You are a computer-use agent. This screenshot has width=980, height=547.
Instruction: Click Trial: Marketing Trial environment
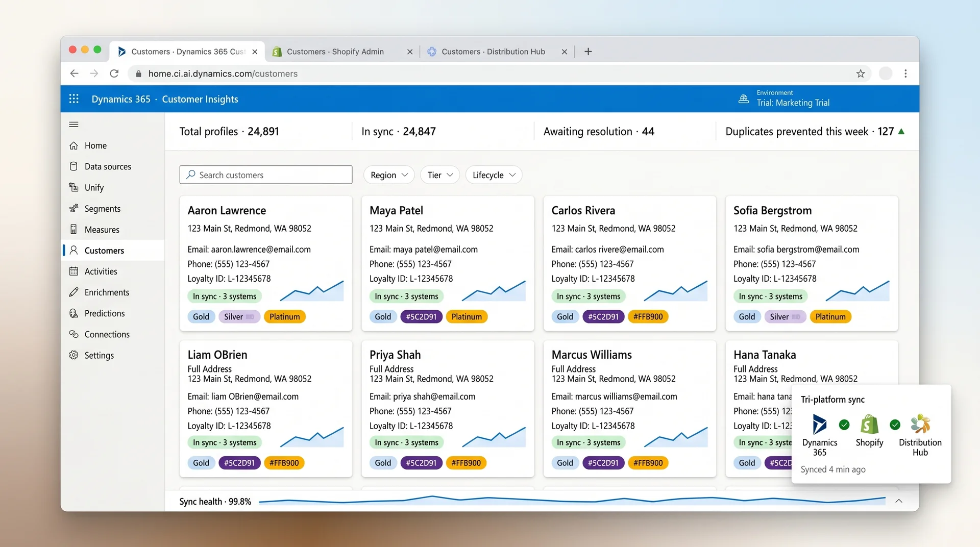click(x=793, y=103)
